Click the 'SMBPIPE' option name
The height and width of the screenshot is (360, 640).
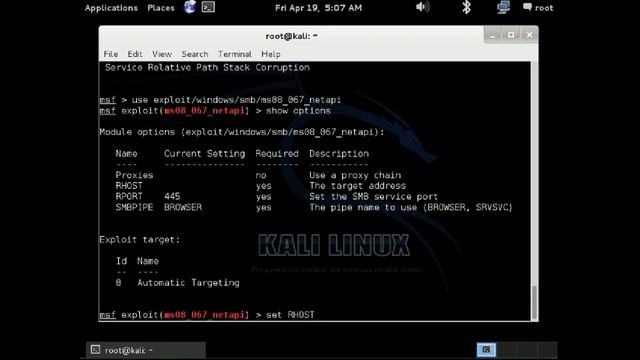134,207
